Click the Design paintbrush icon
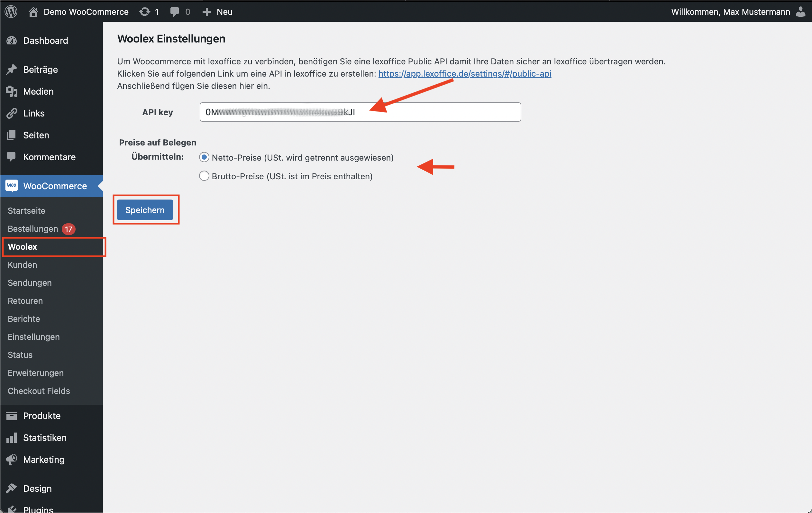Image resolution: width=812 pixels, height=513 pixels. click(12, 488)
